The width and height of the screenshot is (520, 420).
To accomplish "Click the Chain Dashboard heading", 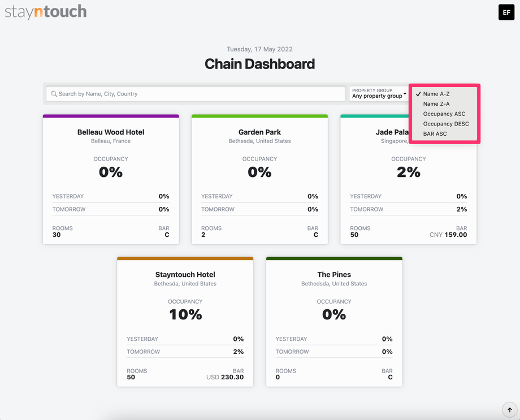I will tap(259, 64).
